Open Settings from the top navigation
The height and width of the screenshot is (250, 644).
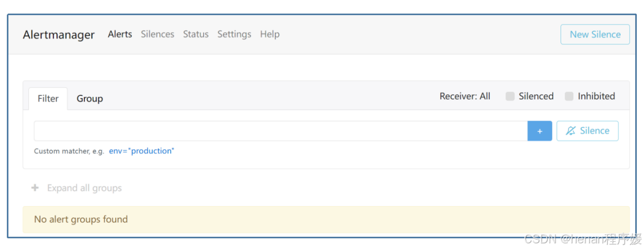[234, 34]
